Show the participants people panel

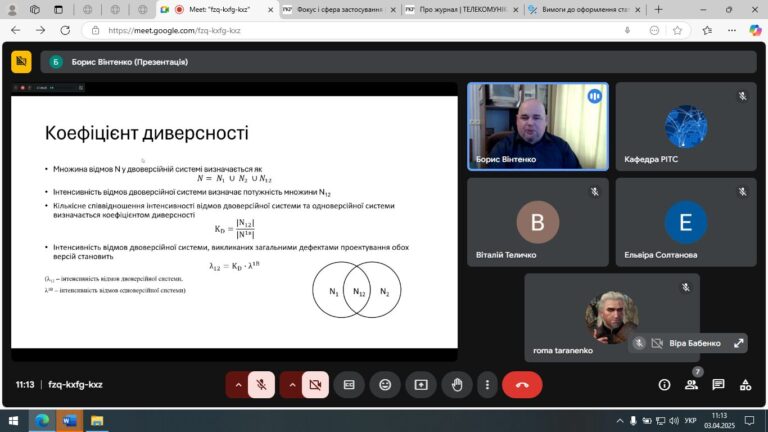691,384
